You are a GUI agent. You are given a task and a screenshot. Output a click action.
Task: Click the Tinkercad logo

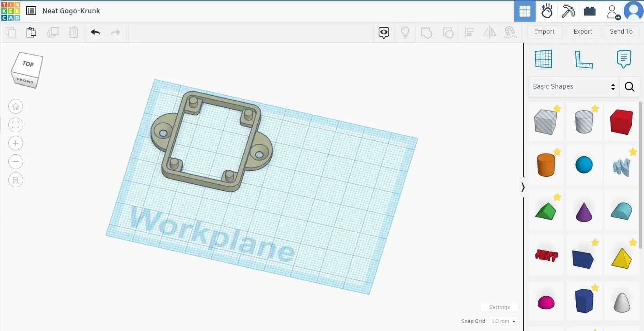tap(11, 11)
